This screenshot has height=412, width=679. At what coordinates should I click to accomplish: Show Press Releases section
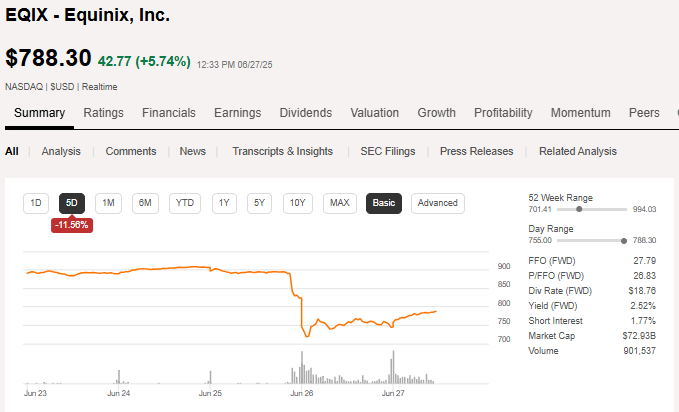(x=476, y=151)
